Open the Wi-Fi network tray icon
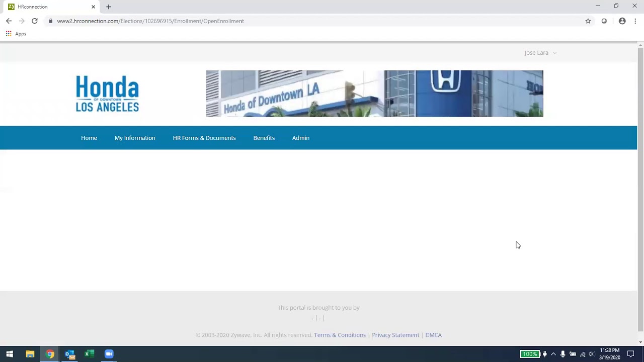 (x=583, y=354)
